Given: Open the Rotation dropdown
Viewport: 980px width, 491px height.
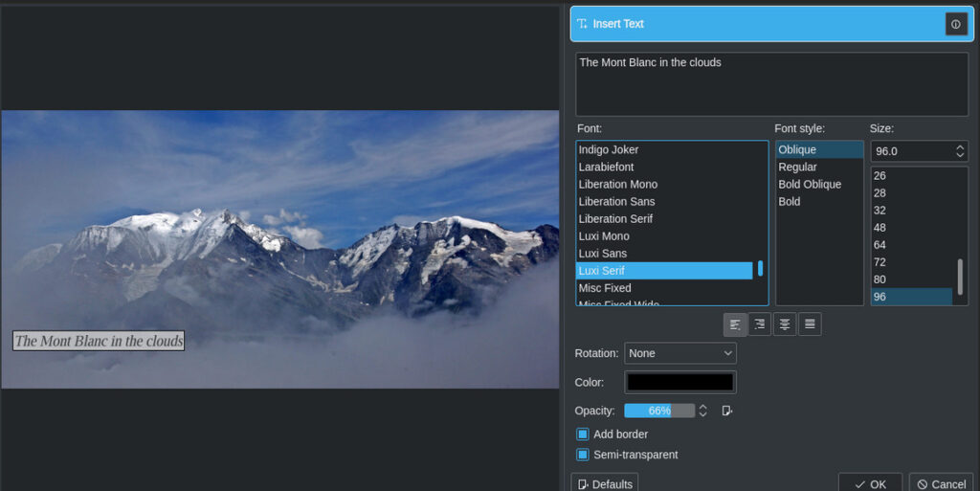Looking at the screenshot, I should 680,353.
